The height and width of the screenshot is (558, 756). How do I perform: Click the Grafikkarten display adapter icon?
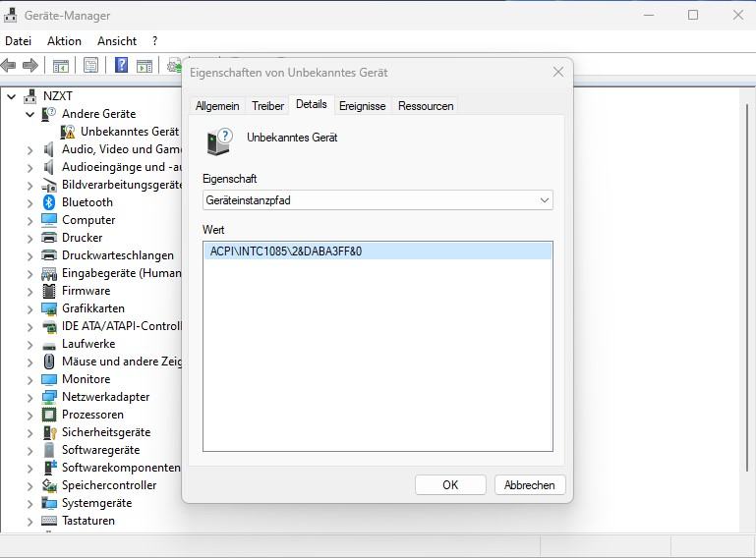[49, 308]
